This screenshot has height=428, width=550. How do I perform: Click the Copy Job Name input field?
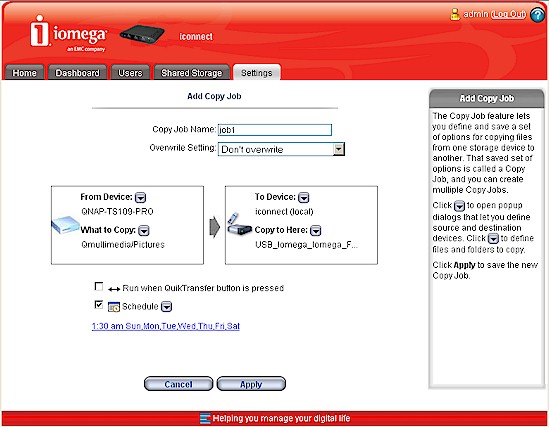[275, 130]
